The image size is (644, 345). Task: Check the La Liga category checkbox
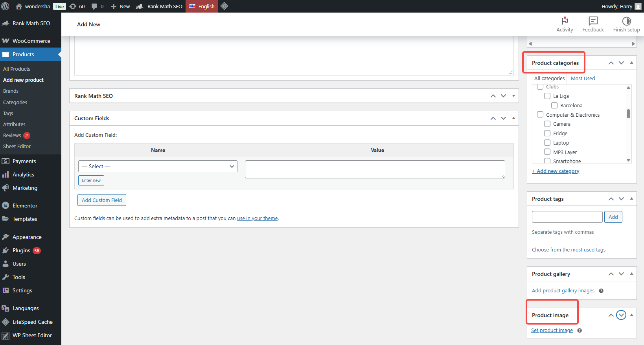547,96
